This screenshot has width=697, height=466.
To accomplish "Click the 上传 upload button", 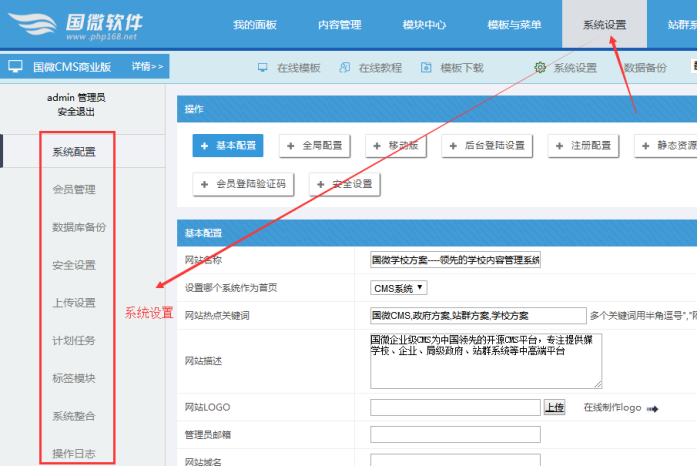I will coord(554,407).
